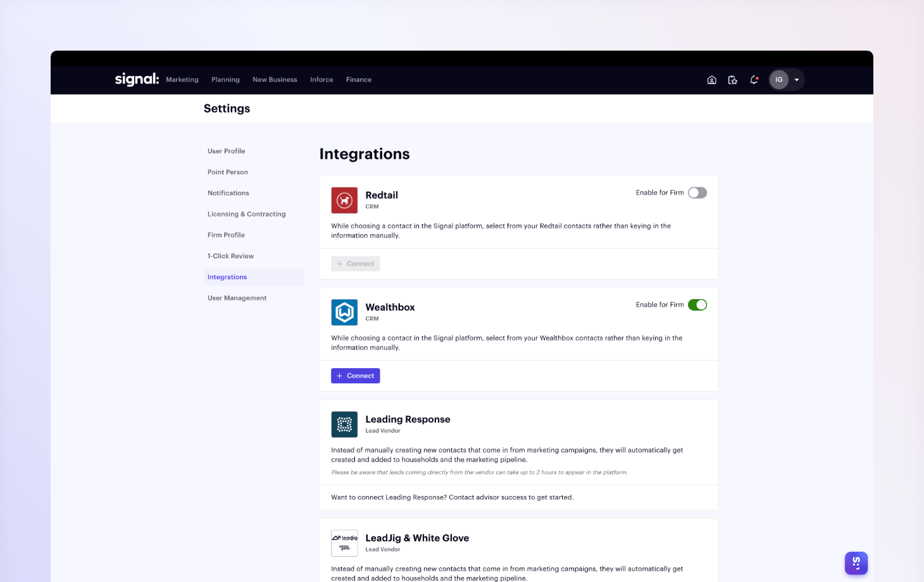Screen dimensions: 924x582
Task: Click the LeadJig & White Glove logo
Action: point(344,543)
